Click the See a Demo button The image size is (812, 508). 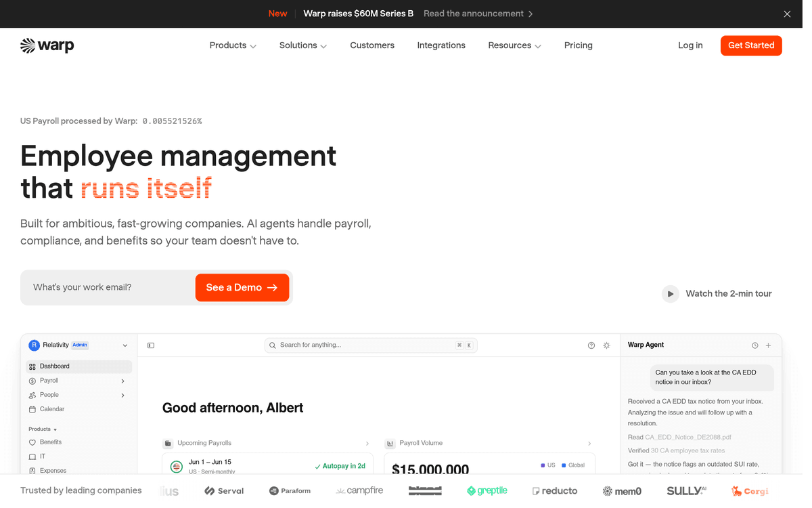coord(242,288)
